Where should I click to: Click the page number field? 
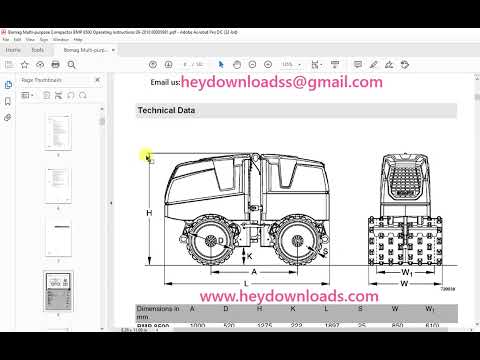point(185,65)
